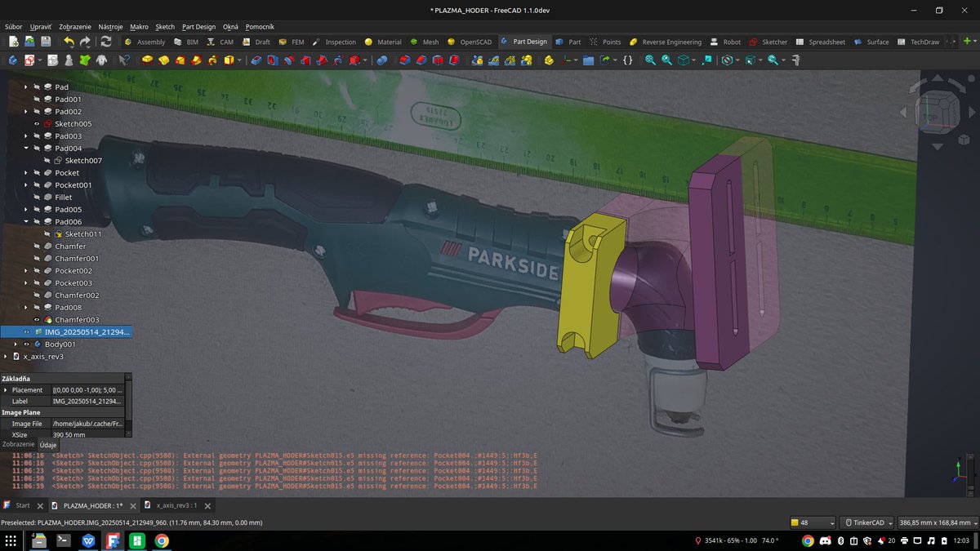The height and width of the screenshot is (551, 980).
Task: Choose the Hole tool
Action: [273, 60]
